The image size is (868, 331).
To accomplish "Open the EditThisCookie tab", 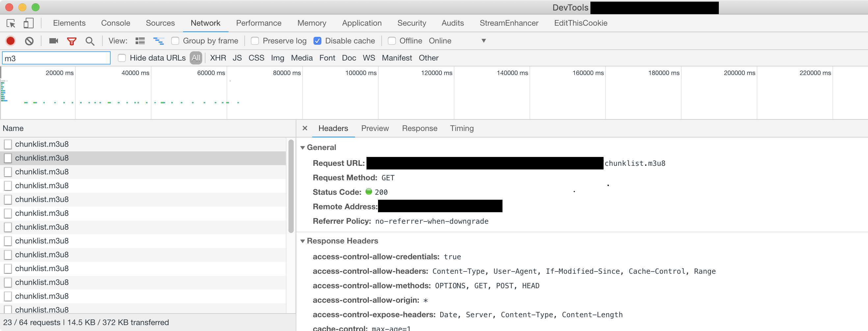I will pos(581,23).
